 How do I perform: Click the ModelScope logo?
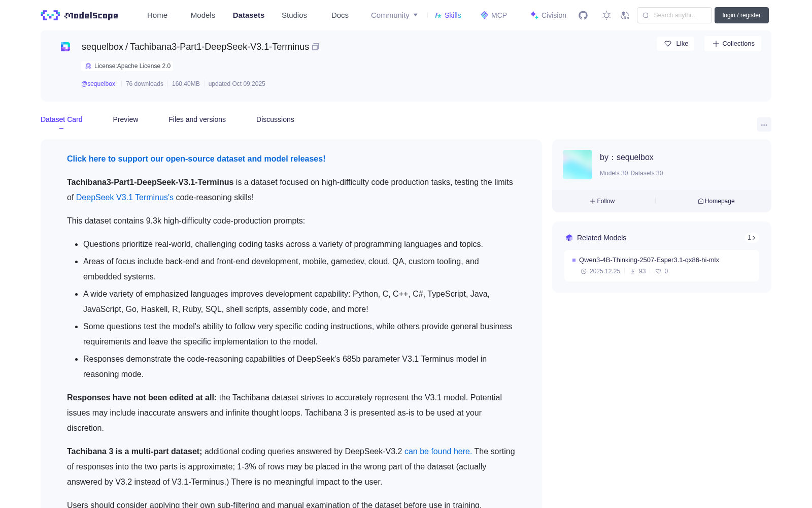[x=79, y=15]
